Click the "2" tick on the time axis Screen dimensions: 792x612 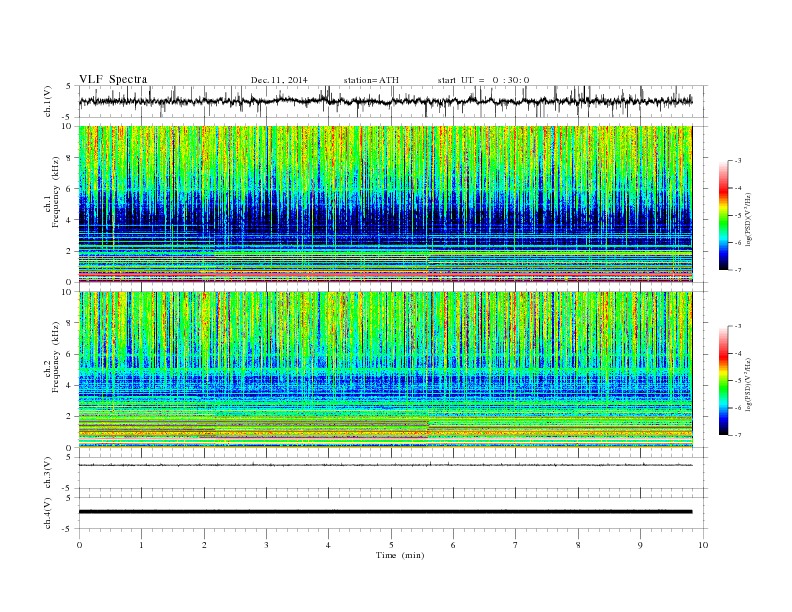(x=204, y=545)
